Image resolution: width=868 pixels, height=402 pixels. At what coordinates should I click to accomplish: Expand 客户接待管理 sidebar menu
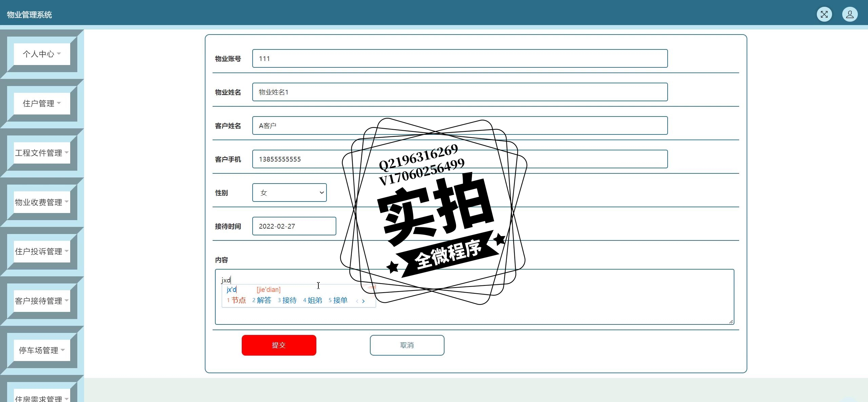point(42,301)
